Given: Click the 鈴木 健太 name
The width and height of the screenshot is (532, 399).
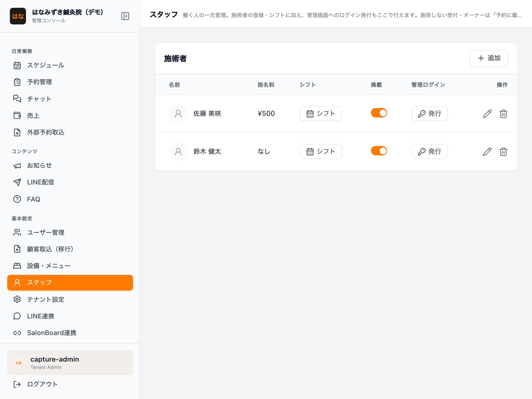Looking at the screenshot, I should [x=207, y=151].
